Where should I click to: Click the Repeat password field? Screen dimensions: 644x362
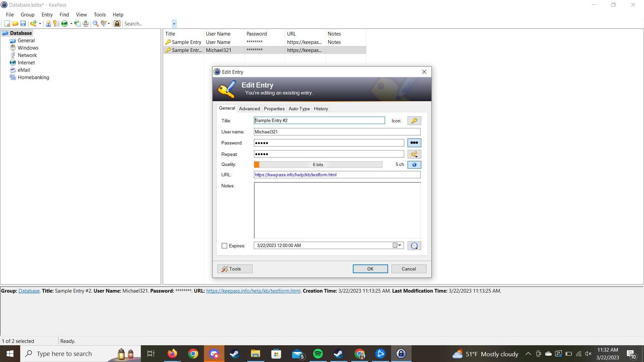(x=329, y=154)
